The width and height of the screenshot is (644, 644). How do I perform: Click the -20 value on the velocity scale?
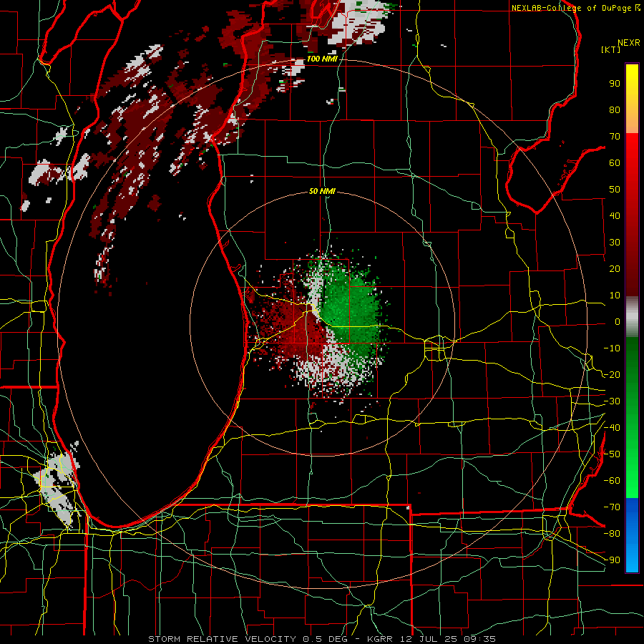click(x=612, y=374)
